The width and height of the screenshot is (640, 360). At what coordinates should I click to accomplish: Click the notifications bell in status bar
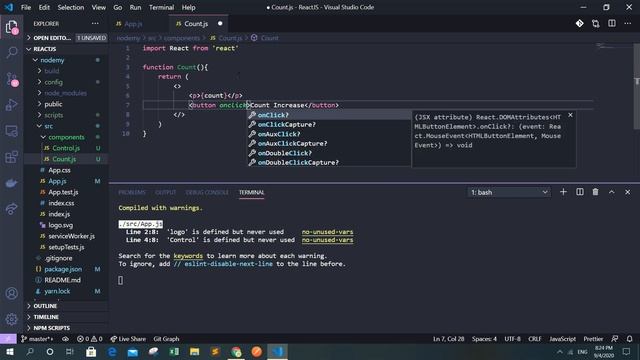point(629,339)
